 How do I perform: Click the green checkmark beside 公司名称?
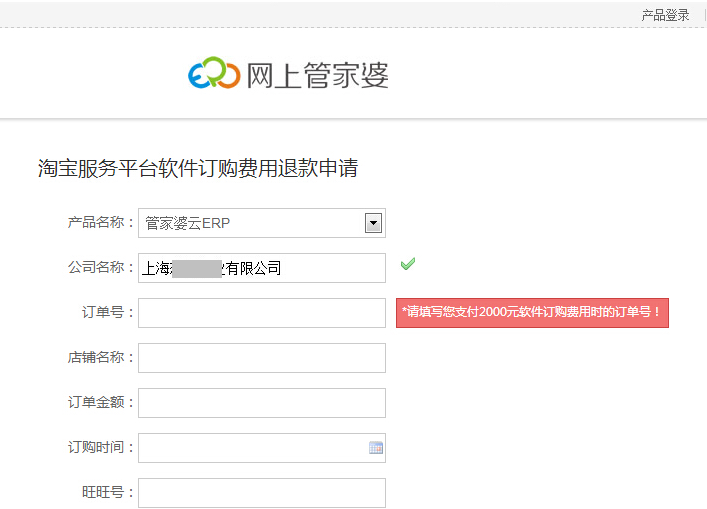point(408,264)
